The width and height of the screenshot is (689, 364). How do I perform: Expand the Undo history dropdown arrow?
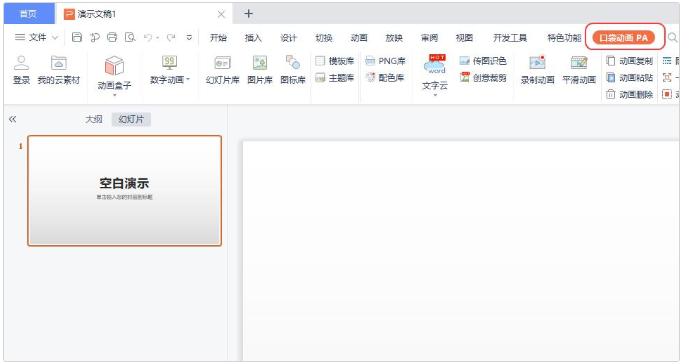[157, 38]
